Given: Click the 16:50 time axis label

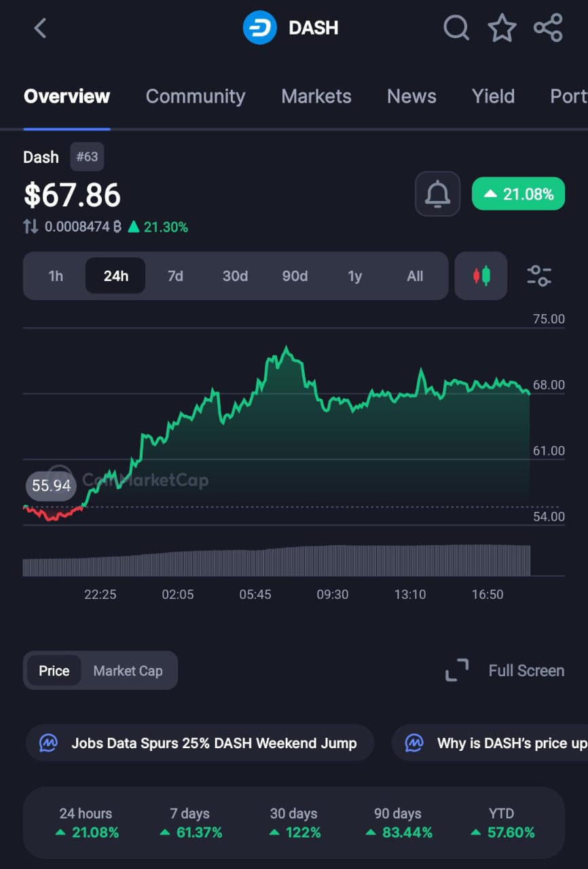Looking at the screenshot, I should point(488,595).
